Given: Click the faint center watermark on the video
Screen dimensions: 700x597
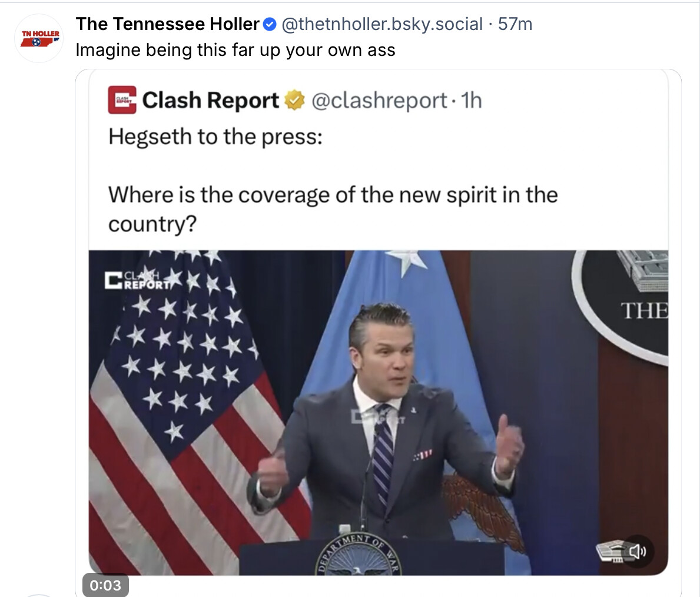Looking at the screenshot, I should coord(377,418).
